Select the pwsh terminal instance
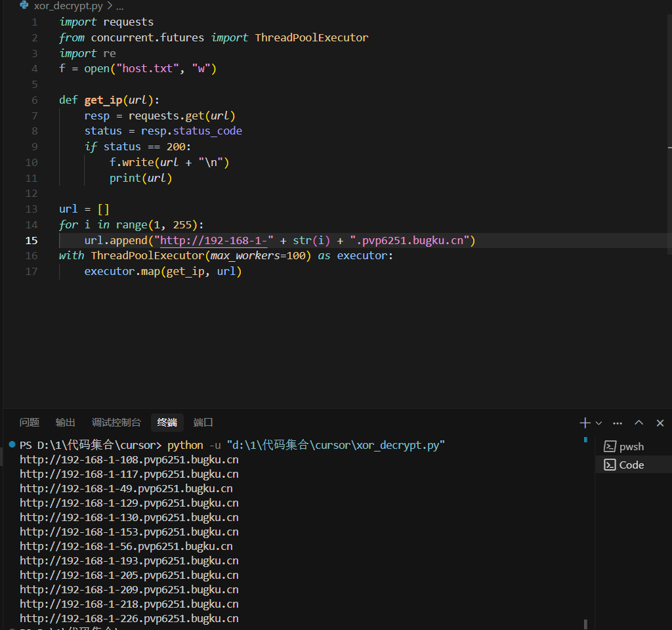Viewport: 672px width, 630px height. 634,446
